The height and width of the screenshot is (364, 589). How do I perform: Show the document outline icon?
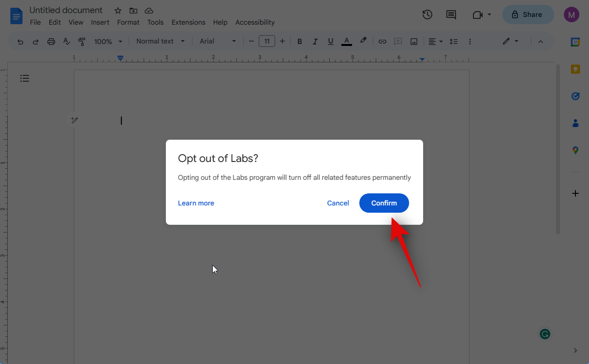tap(25, 78)
